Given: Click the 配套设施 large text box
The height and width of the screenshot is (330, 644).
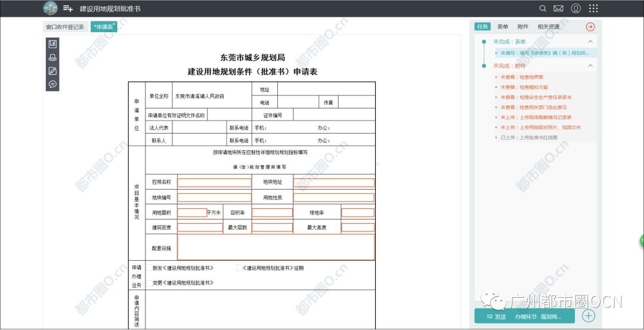Looking at the screenshot, I should coord(276,247).
